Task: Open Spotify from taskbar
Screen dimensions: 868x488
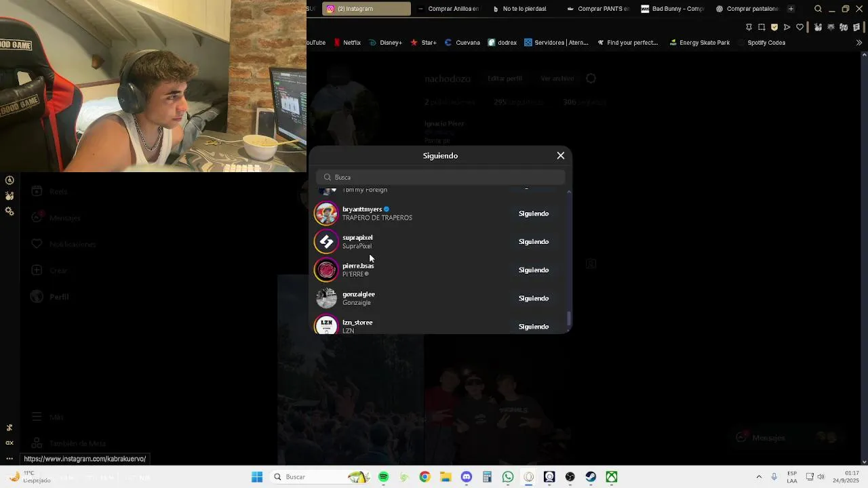Action: tap(383, 477)
